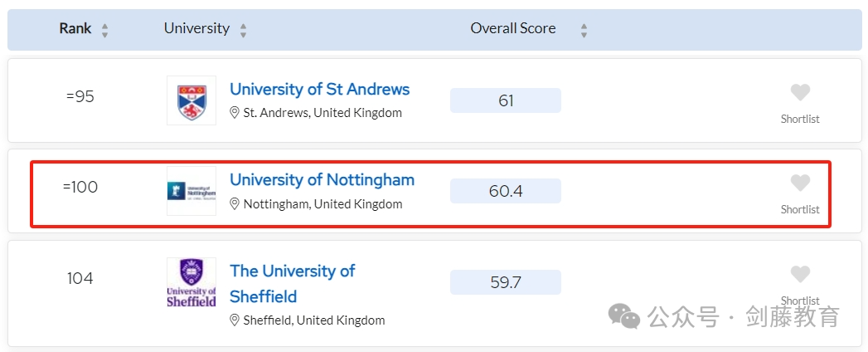Click the 60.4 score box for Nottingham
The height and width of the screenshot is (352, 868).
click(x=506, y=191)
